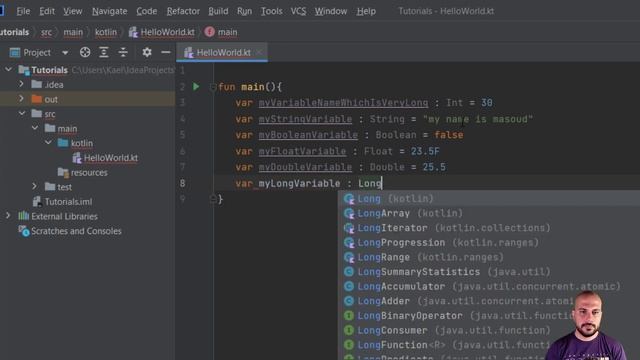
Task: Collapse the src folder
Action: 21,113
